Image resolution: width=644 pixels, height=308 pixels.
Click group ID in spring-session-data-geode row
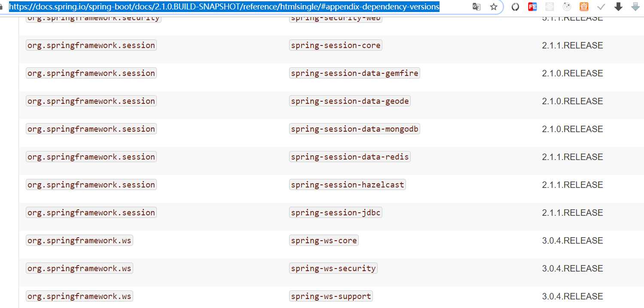click(91, 101)
